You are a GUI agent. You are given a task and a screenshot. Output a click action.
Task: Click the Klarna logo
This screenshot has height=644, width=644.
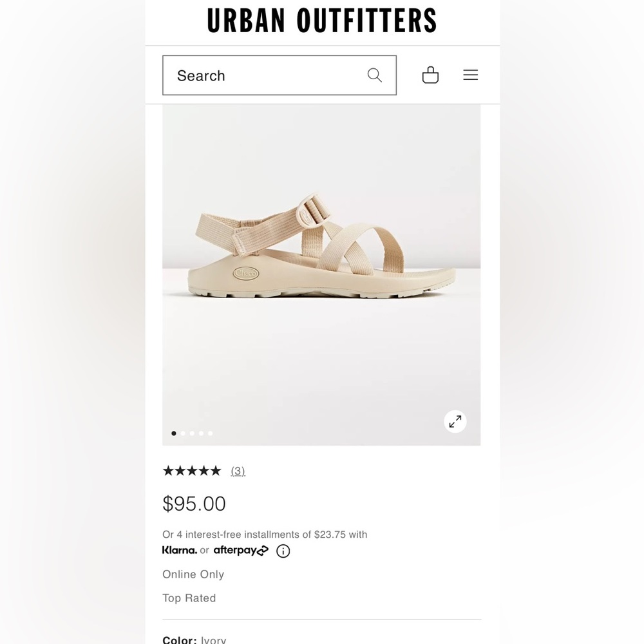click(180, 550)
